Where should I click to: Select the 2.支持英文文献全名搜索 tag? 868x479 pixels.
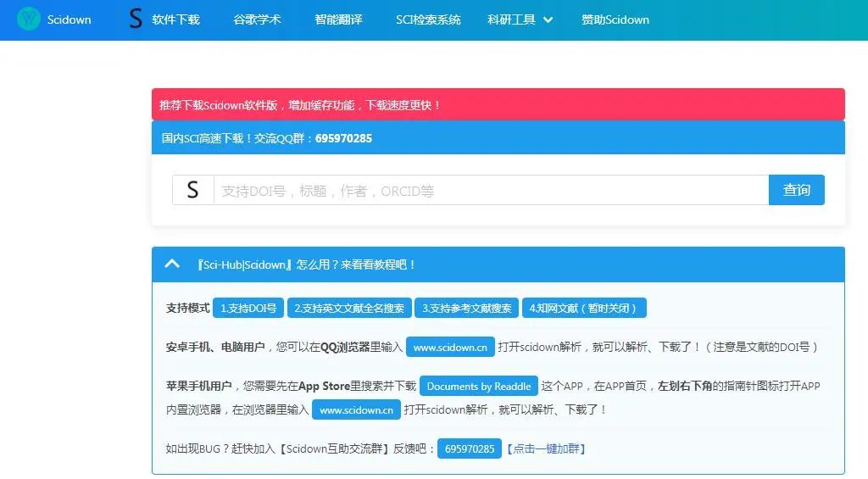click(349, 308)
